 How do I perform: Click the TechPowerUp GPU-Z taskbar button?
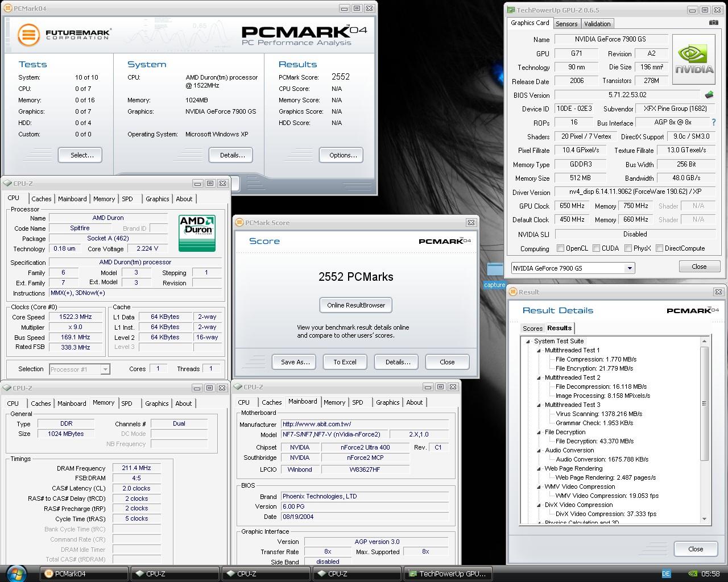pos(447,573)
